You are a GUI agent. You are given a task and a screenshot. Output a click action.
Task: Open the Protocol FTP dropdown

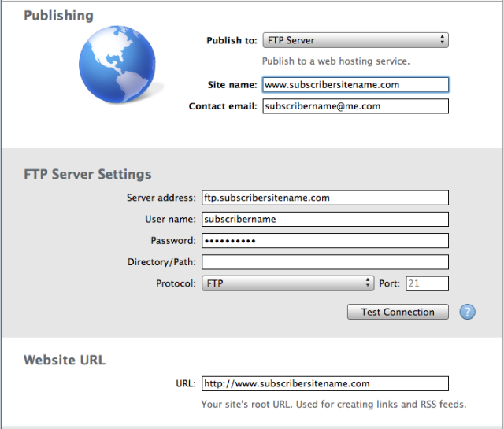[288, 283]
